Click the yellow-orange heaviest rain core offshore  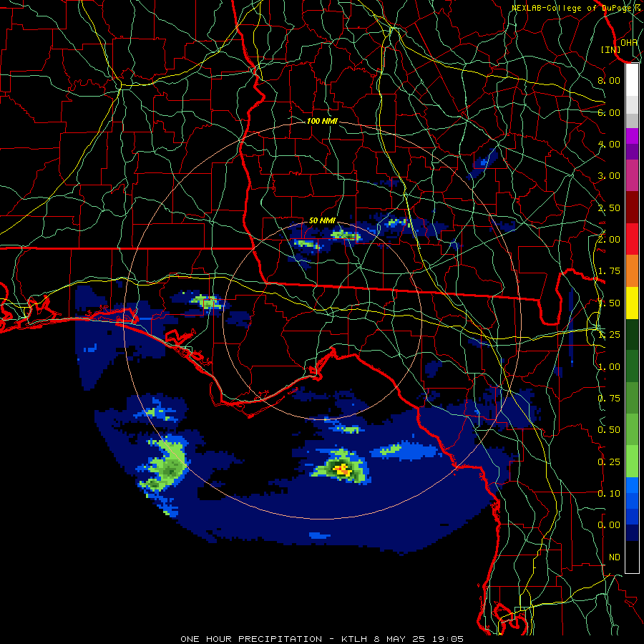(342, 469)
